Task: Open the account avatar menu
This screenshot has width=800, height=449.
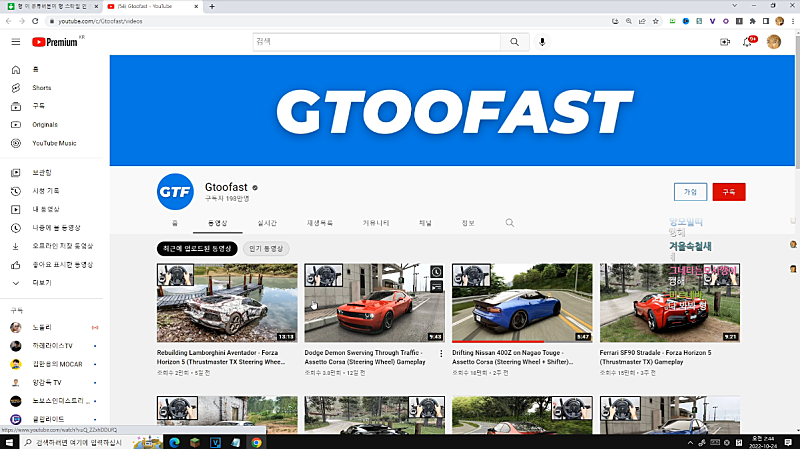Action: 774,42
